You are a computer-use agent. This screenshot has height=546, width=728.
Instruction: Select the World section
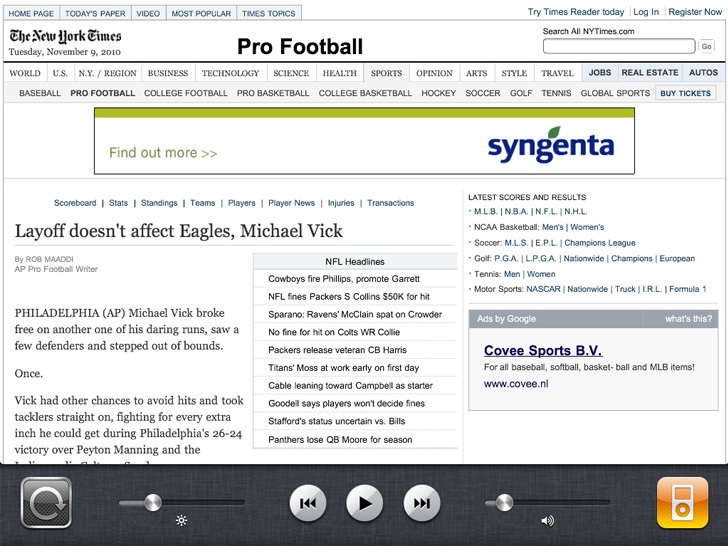click(25, 73)
